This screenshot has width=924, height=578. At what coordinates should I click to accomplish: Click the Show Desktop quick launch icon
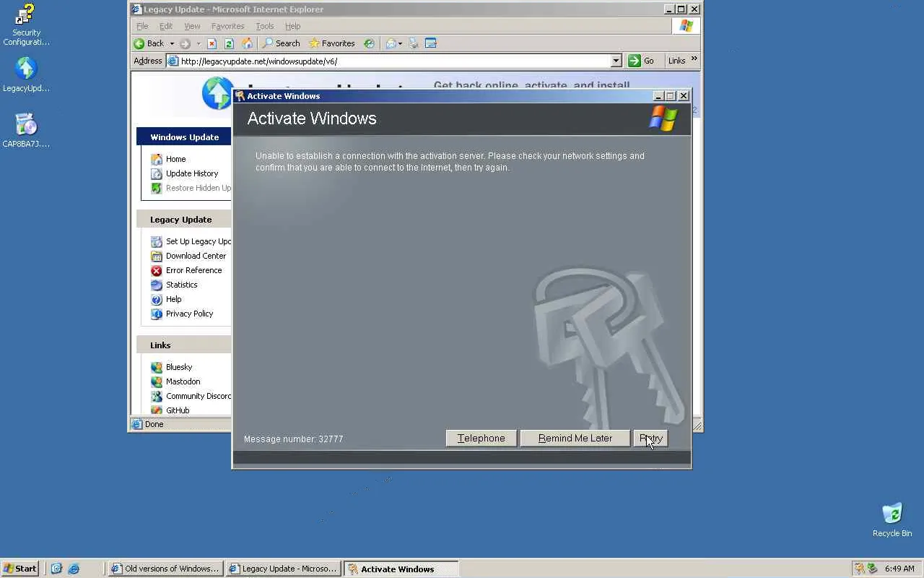(x=56, y=569)
